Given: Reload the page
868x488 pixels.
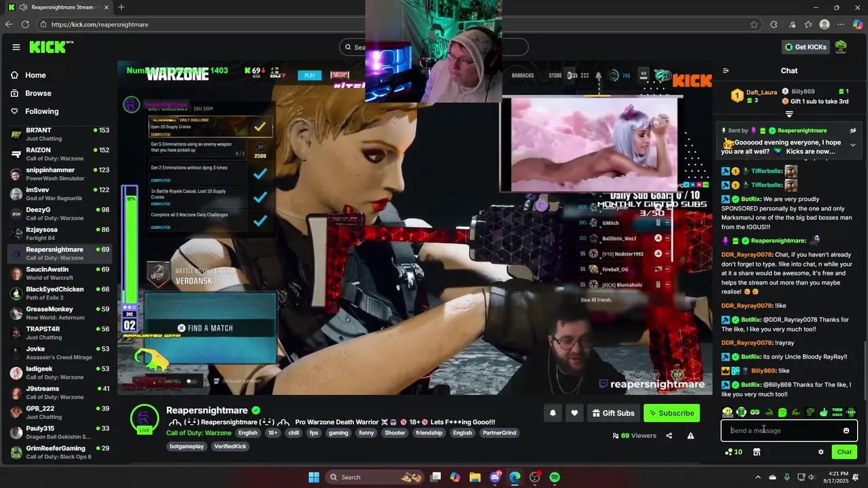Looking at the screenshot, I should pos(25,24).
